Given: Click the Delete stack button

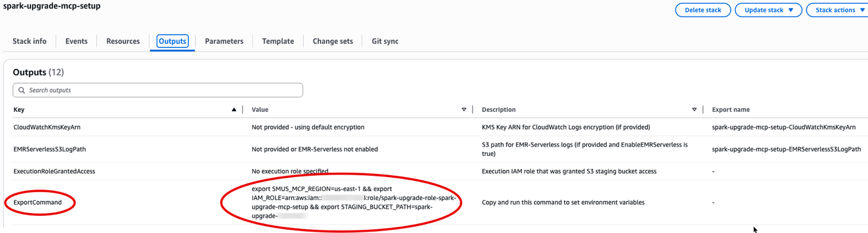Looking at the screenshot, I should click(x=703, y=10).
